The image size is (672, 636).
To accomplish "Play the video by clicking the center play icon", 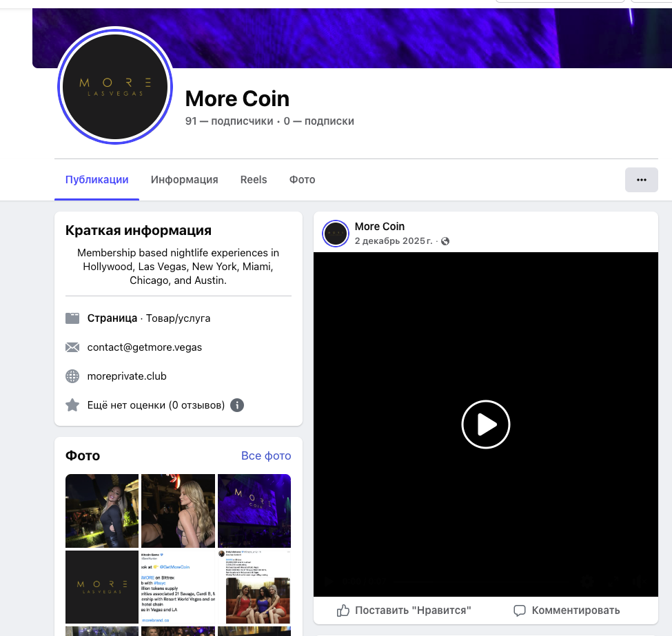I will tap(485, 424).
